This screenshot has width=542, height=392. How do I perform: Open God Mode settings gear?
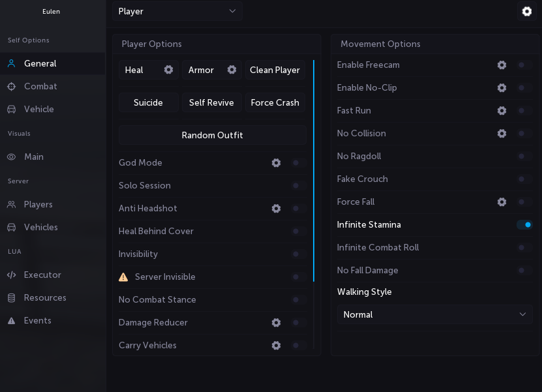click(x=276, y=163)
